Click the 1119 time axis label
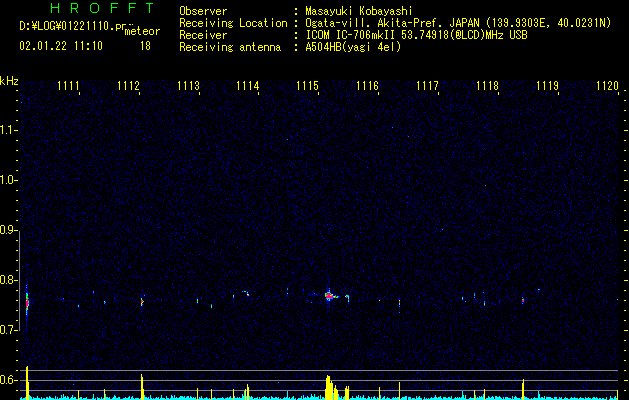The width and height of the screenshot is (629, 400). (547, 86)
